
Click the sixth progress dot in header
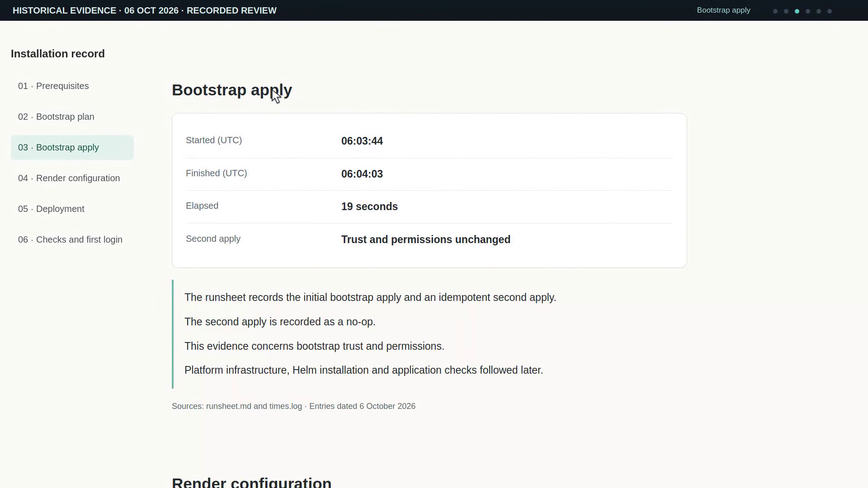pyautogui.click(x=830, y=11)
